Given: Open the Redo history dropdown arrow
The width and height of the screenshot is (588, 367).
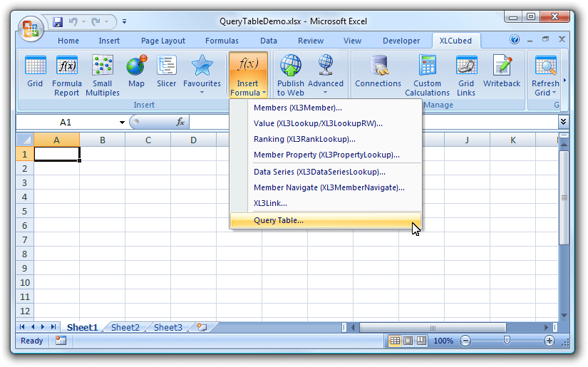Looking at the screenshot, I should coord(107,22).
